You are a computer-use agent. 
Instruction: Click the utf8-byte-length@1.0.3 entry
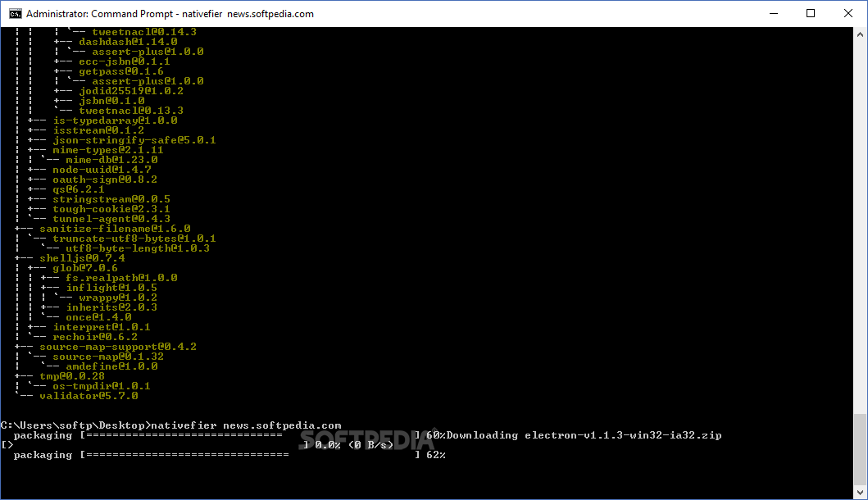(138, 248)
